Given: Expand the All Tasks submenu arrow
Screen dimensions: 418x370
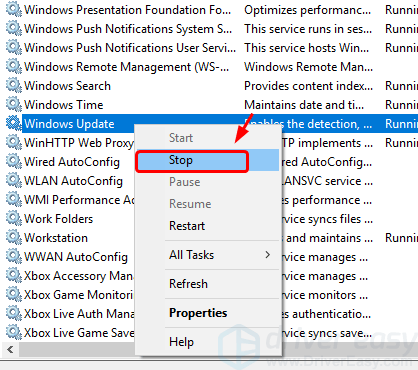Looking at the screenshot, I should [x=267, y=255].
